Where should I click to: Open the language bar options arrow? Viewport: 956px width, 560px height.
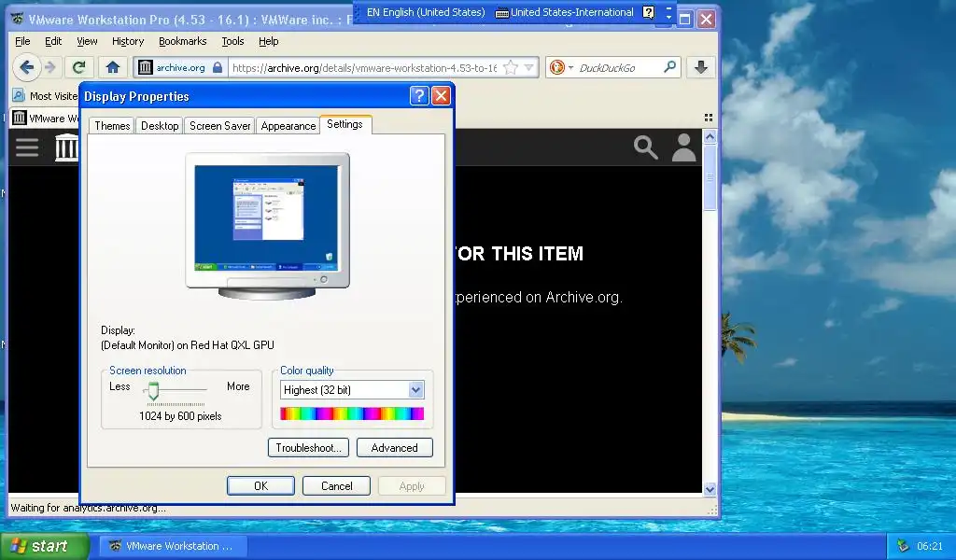[x=668, y=17]
